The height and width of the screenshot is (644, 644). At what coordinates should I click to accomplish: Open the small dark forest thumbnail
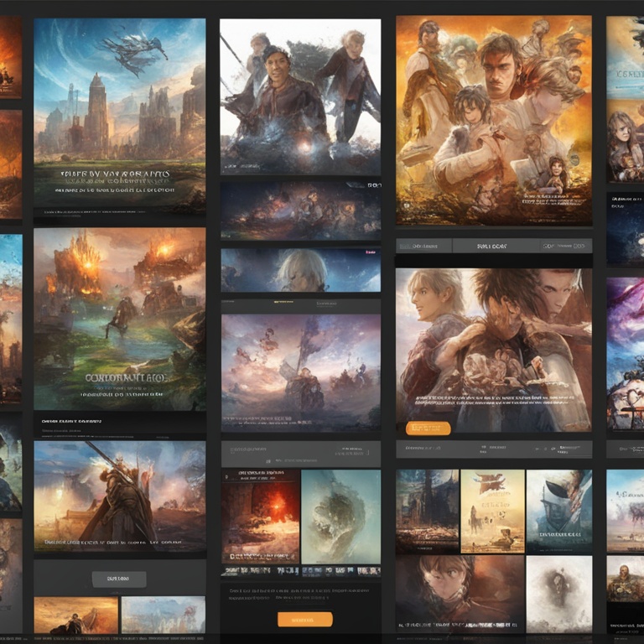pos(427,512)
